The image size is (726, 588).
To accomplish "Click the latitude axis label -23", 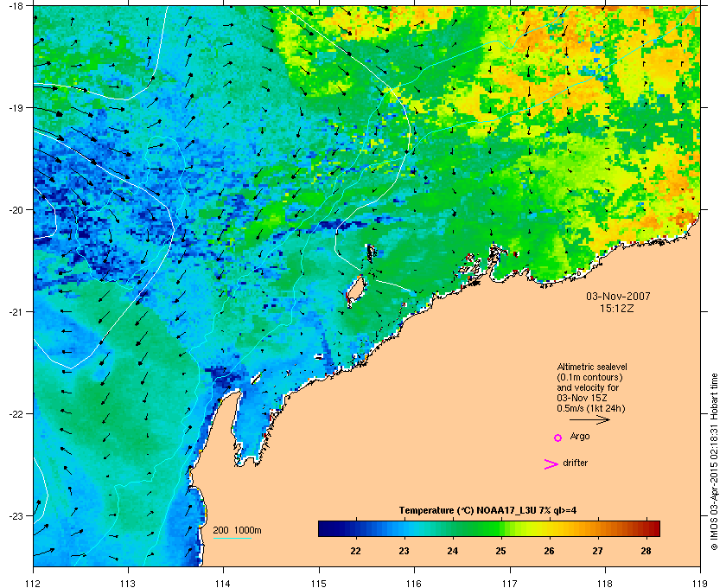I will [x=16, y=515].
